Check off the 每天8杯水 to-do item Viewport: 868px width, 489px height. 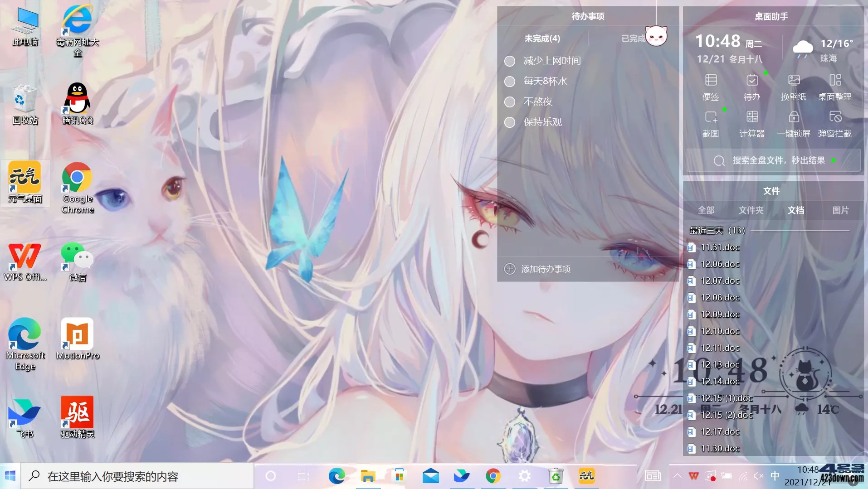coord(510,81)
